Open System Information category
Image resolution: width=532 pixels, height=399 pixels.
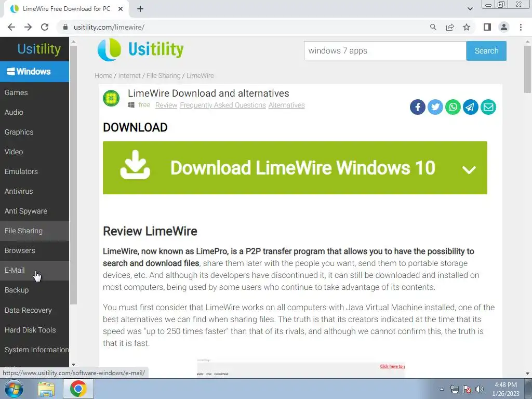pyautogui.click(x=34, y=350)
